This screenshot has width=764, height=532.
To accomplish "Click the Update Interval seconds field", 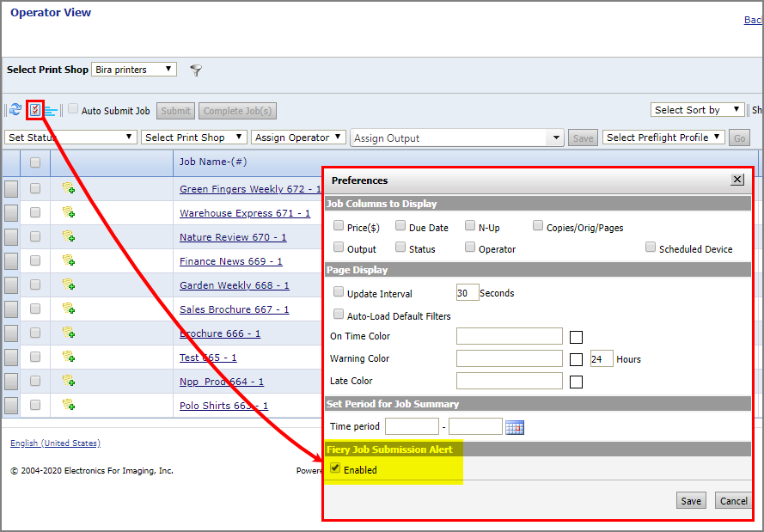I will pyautogui.click(x=468, y=293).
